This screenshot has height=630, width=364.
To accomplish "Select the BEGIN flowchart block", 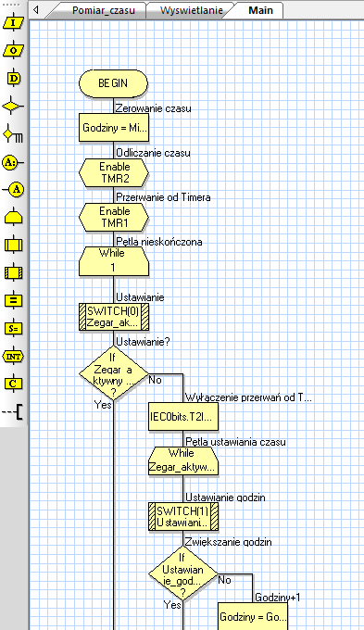I will click(113, 83).
